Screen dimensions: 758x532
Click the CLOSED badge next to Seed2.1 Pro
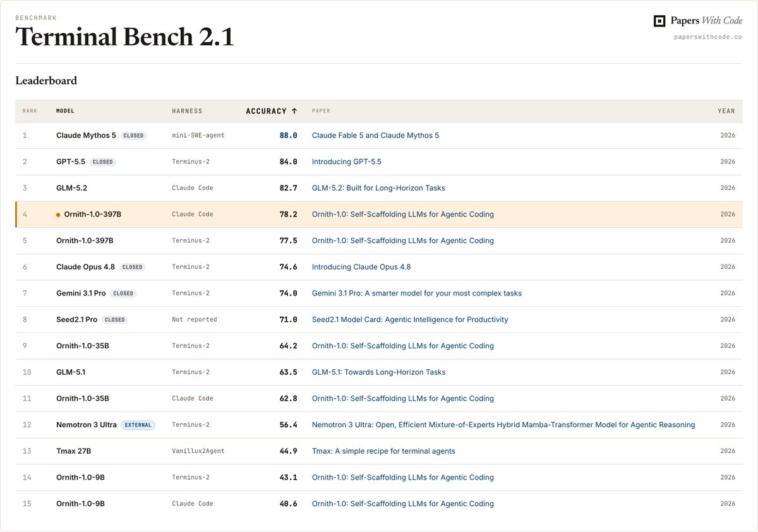pyautogui.click(x=114, y=320)
